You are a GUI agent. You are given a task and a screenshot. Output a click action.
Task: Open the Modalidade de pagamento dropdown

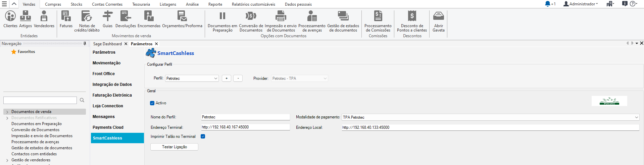click(x=491, y=117)
